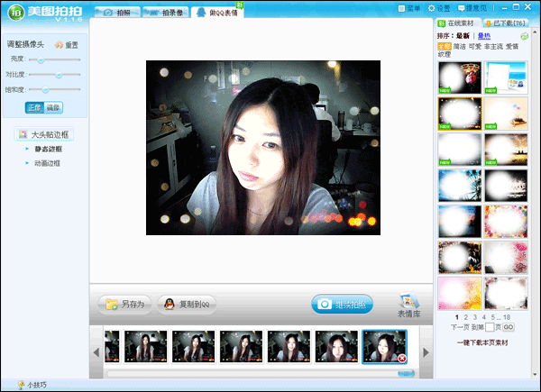Expand the 静态边框 static frames item
The height and width of the screenshot is (392, 541).
pyautogui.click(x=49, y=149)
